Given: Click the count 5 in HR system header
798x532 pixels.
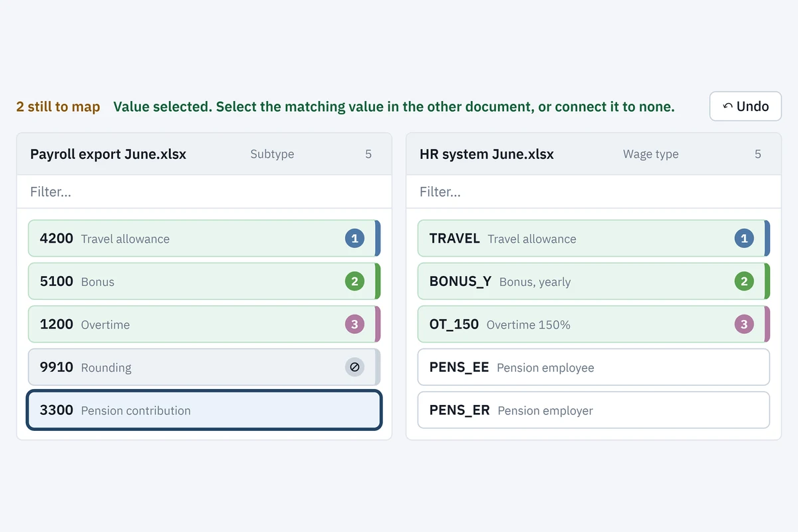Looking at the screenshot, I should 758,154.
